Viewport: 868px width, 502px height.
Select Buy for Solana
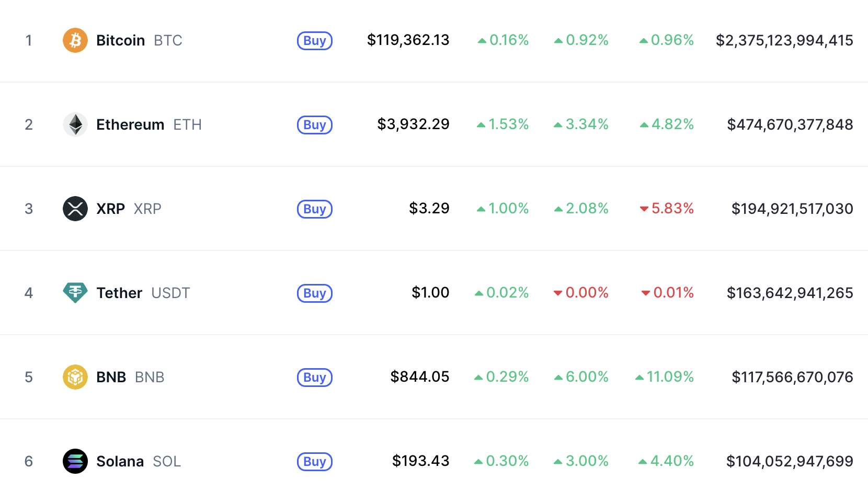click(x=315, y=462)
